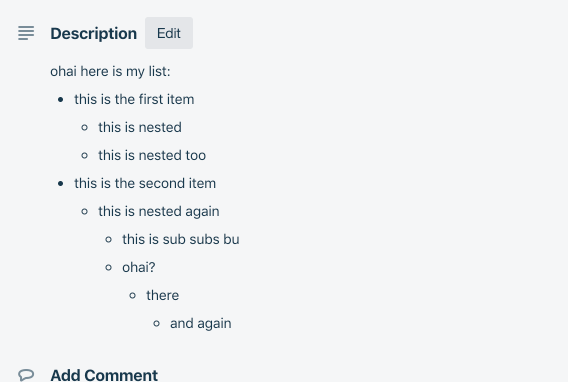
Task: Click the Description lines icon
Action: point(26,33)
